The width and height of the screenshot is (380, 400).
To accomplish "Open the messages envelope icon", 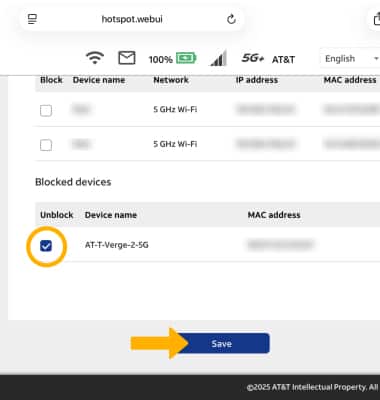I will point(127,58).
